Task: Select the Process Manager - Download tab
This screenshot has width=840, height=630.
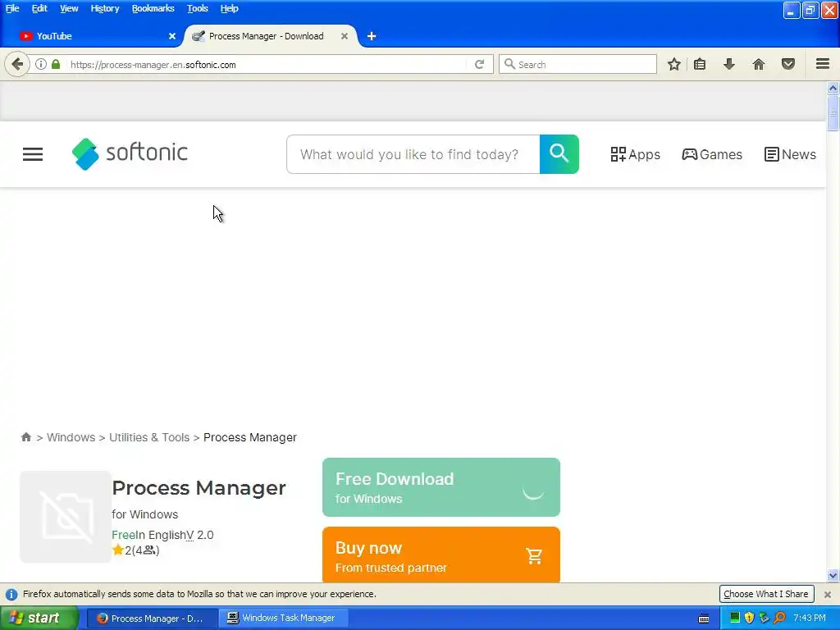Action: pyautogui.click(x=271, y=36)
